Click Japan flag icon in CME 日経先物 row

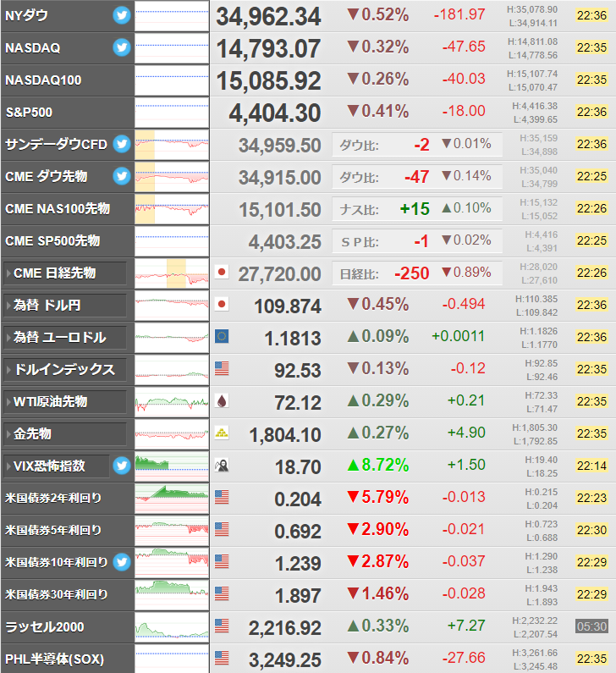222,272
